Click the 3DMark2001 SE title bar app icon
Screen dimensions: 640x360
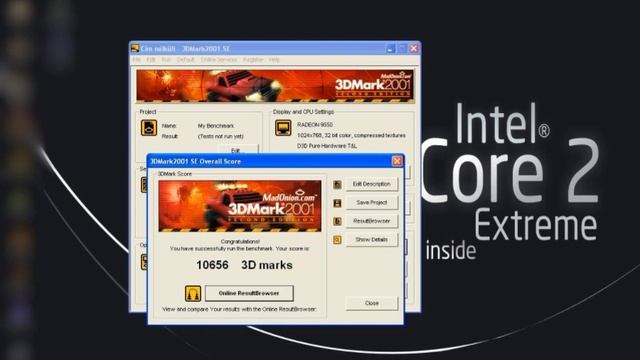[x=135, y=48]
